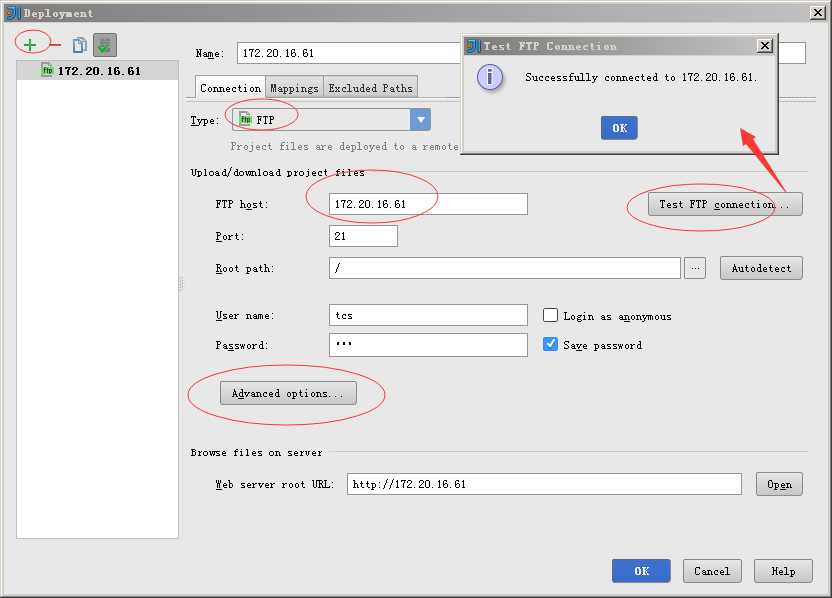The width and height of the screenshot is (832, 598).
Task: Click the Autodetect button
Action: pos(761,268)
